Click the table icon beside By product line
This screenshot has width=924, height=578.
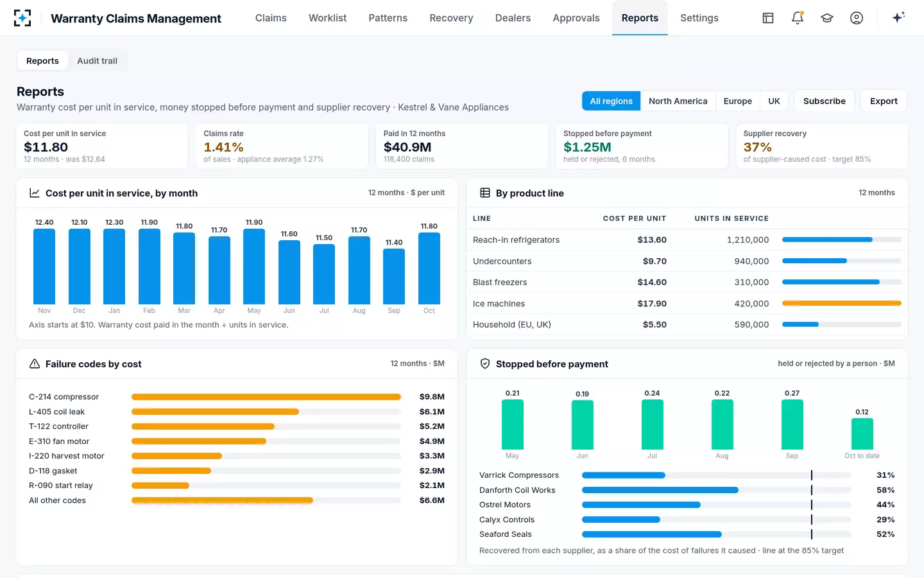coord(485,193)
